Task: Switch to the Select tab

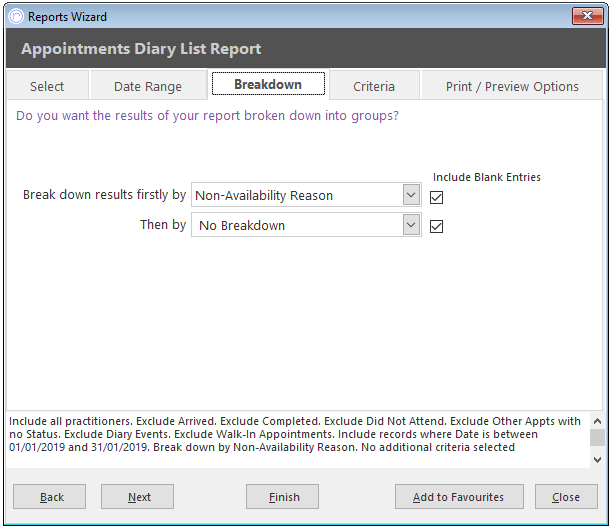Action: (47, 86)
